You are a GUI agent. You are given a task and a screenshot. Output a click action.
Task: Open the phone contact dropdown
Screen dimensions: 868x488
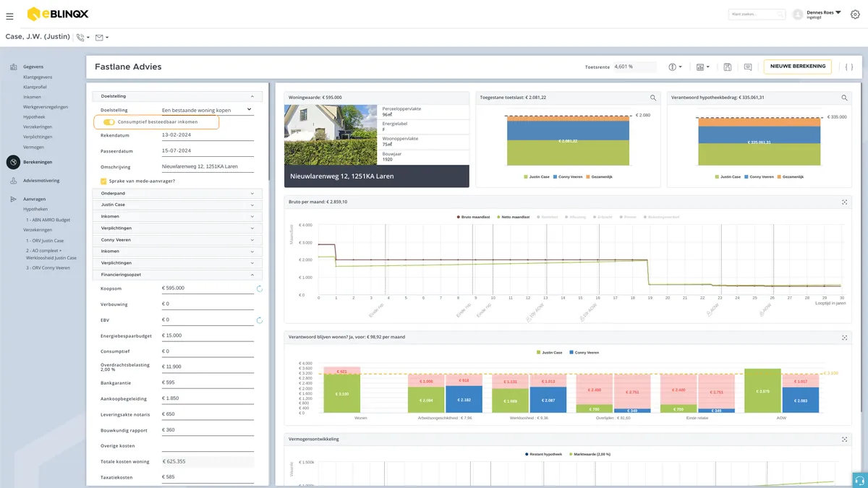[x=82, y=37]
